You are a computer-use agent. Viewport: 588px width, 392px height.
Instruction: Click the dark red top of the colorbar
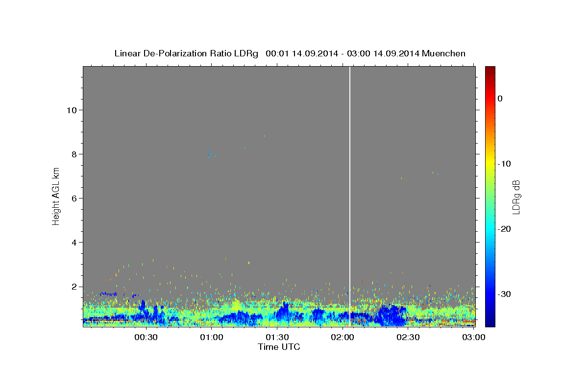490,69
